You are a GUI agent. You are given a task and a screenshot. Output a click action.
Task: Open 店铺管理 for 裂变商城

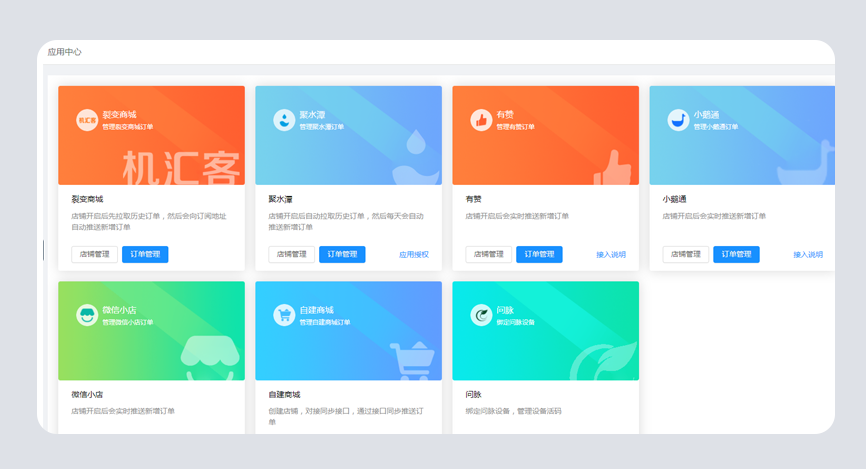tap(95, 254)
